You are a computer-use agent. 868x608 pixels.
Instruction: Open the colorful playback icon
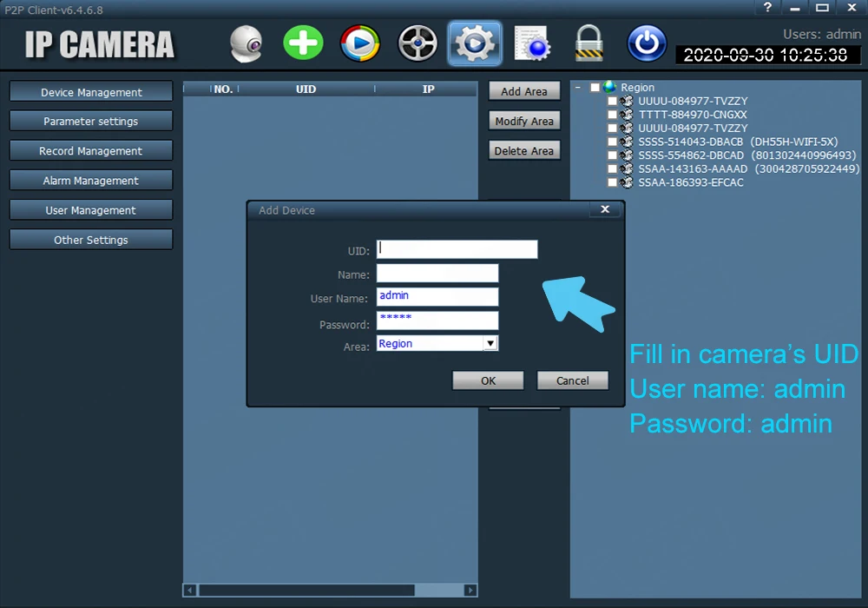(360, 43)
